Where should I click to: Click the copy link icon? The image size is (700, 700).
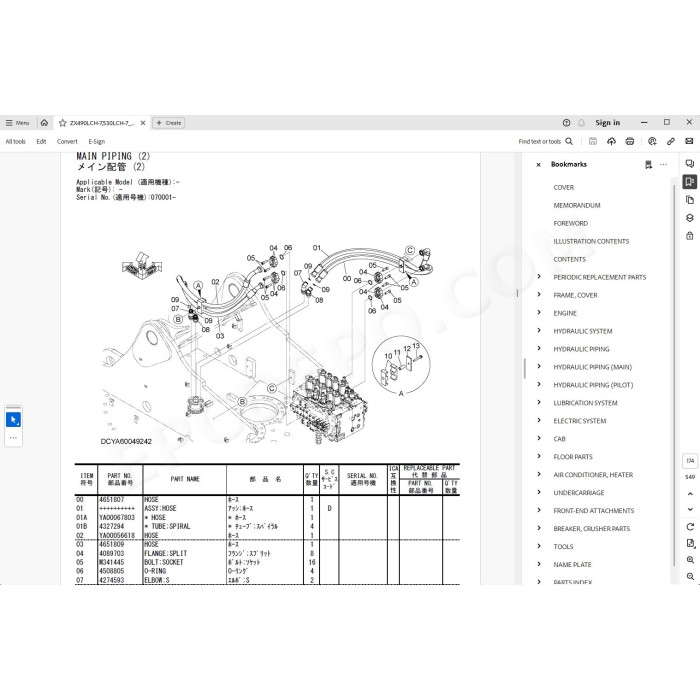(671, 142)
